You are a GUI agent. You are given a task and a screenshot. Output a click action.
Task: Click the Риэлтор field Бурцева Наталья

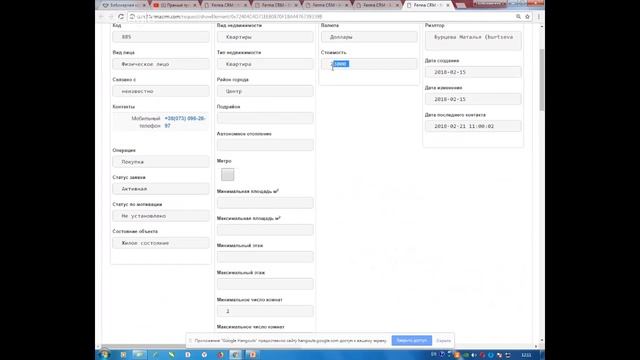473,40
